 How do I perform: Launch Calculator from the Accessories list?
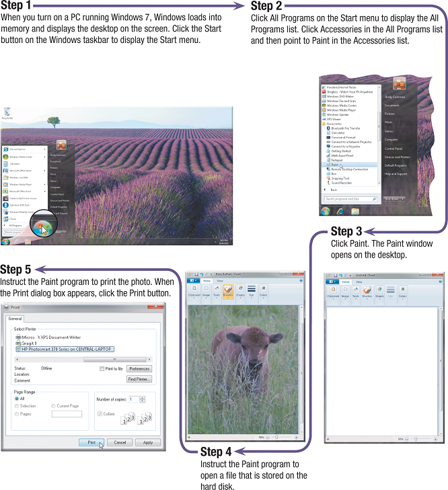pos(338,133)
